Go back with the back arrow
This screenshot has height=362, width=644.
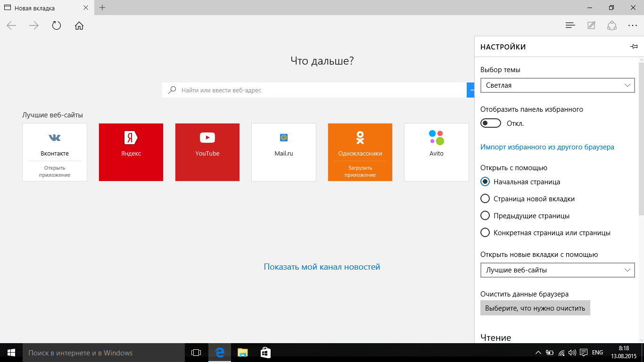pyautogui.click(x=11, y=25)
